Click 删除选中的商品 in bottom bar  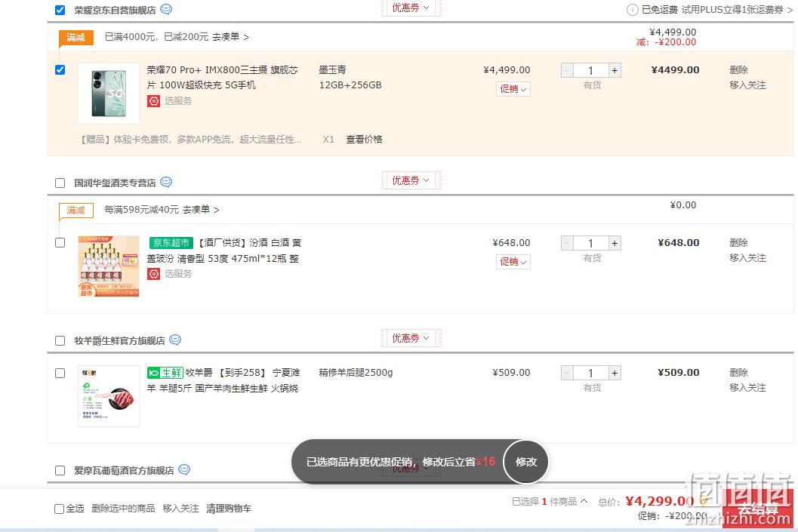coord(123,509)
